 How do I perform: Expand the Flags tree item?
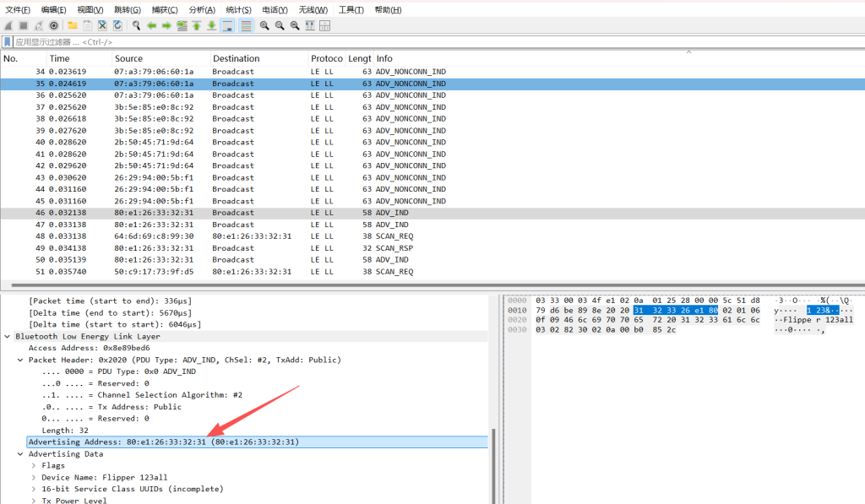(34, 465)
